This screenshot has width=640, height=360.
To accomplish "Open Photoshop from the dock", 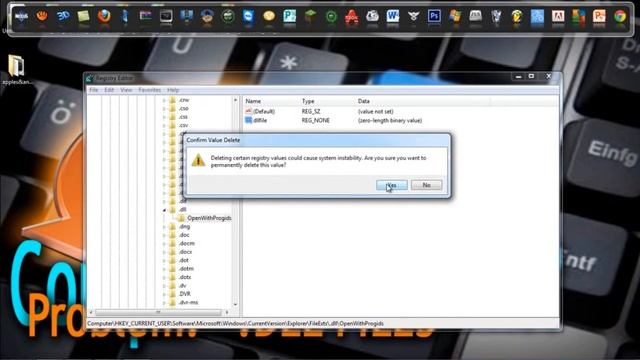I will (x=434, y=16).
